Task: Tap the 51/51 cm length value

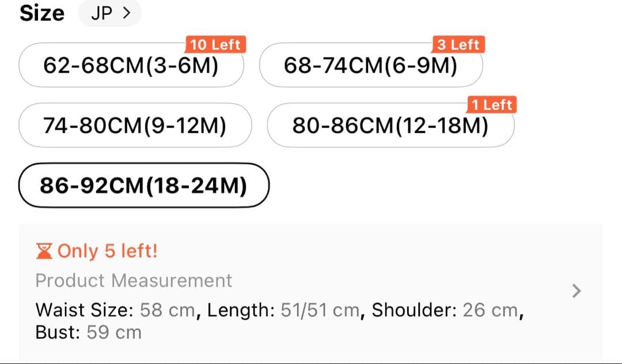Action: [320, 310]
